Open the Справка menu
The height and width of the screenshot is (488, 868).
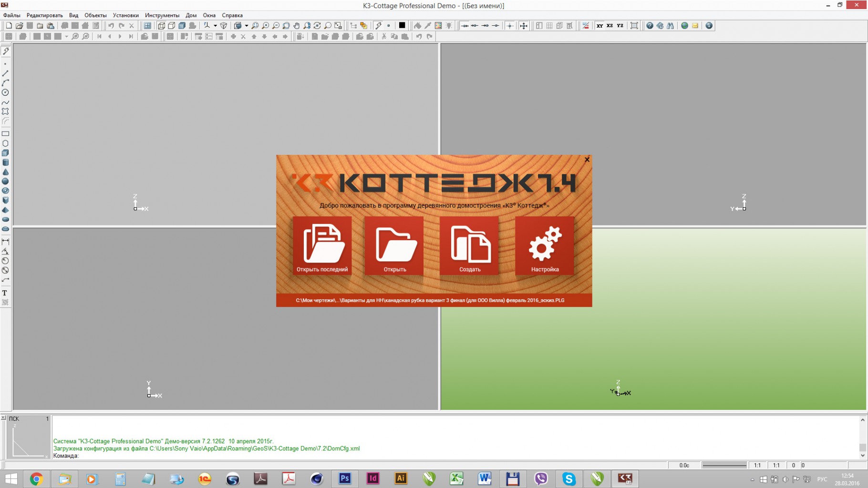pos(232,15)
